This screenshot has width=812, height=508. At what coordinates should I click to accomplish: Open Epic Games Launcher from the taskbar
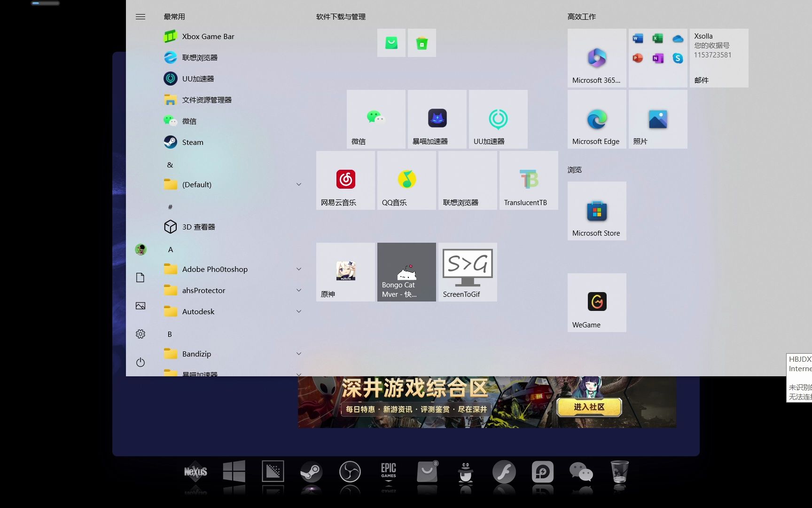click(x=388, y=472)
